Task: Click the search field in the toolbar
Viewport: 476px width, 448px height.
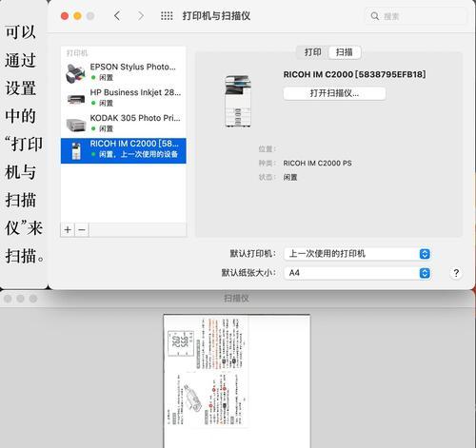Action: click(x=415, y=16)
